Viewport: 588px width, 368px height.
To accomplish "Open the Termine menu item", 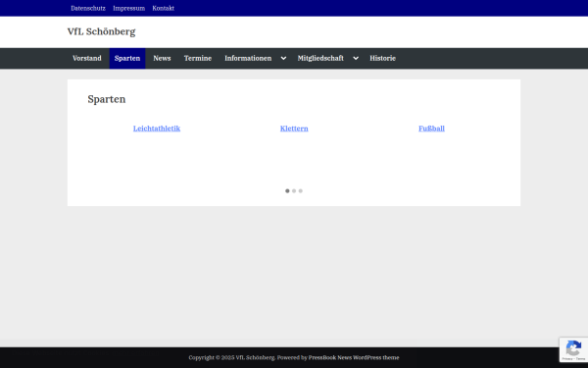I will [x=198, y=58].
